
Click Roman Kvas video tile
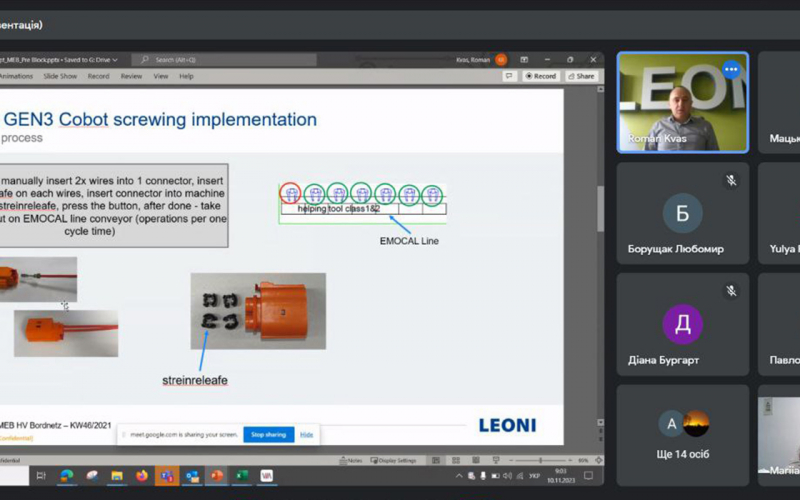(x=683, y=102)
